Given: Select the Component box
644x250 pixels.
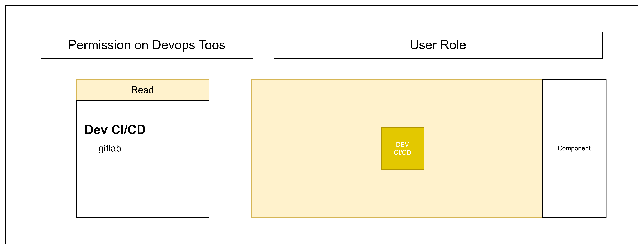Looking at the screenshot, I should click(x=574, y=148).
